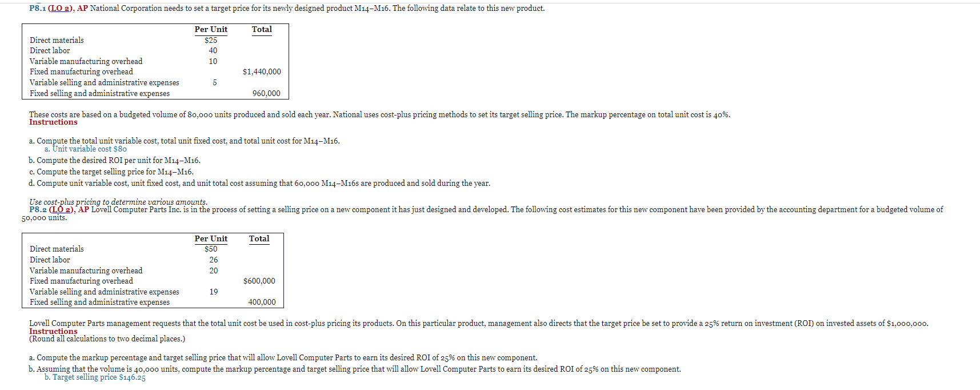Click the $600,000 value in second table

pyautogui.click(x=259, y=281)
